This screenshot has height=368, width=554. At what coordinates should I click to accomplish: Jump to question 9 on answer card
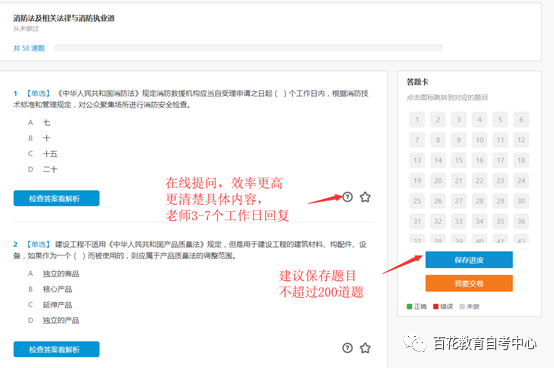click(x=459, y=140)
